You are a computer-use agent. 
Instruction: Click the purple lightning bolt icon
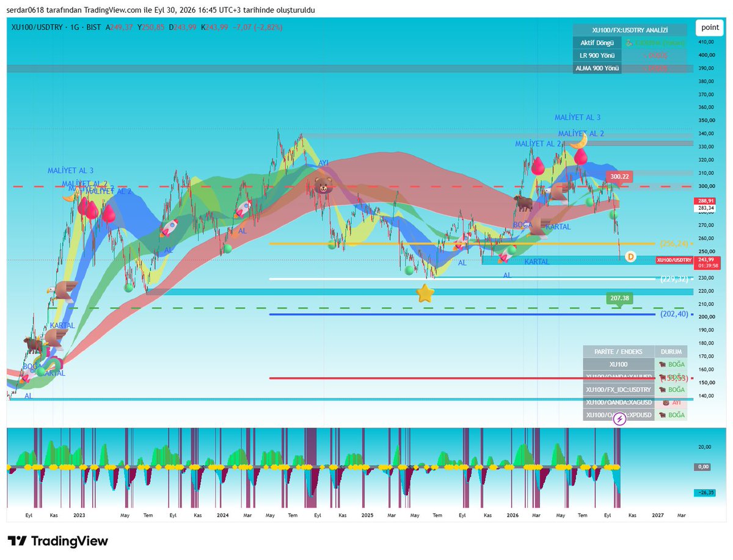[x=619, y=418]
